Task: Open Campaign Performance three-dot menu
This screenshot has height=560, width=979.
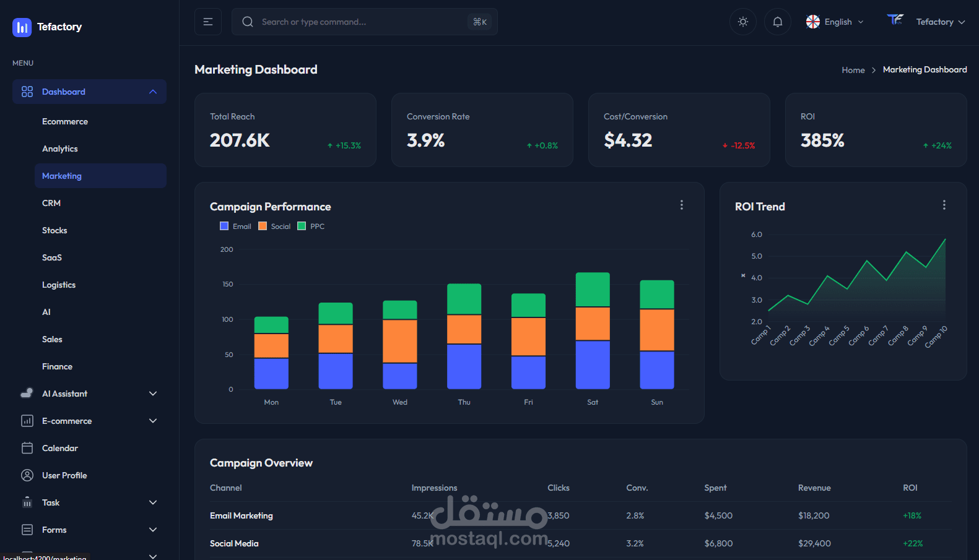Action: [x=682, y=205]
